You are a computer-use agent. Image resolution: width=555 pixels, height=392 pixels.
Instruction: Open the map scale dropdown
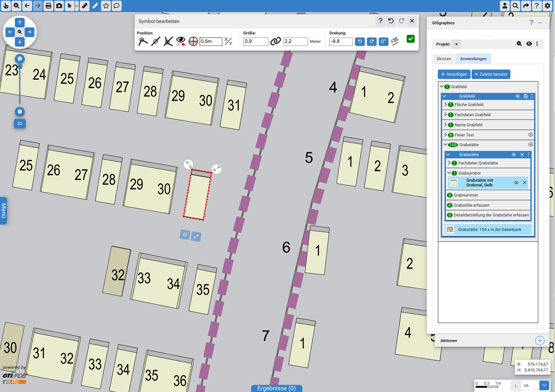click(x=544, y=385)
